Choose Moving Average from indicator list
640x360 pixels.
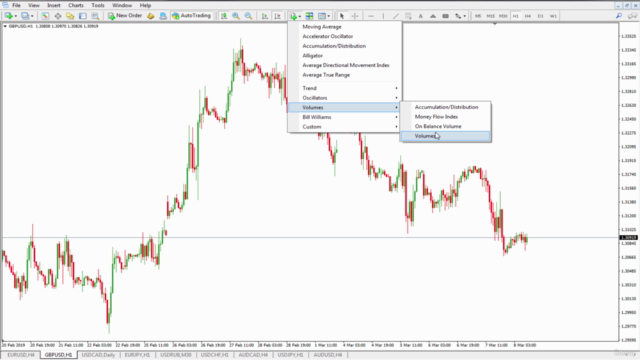point(322,27)
